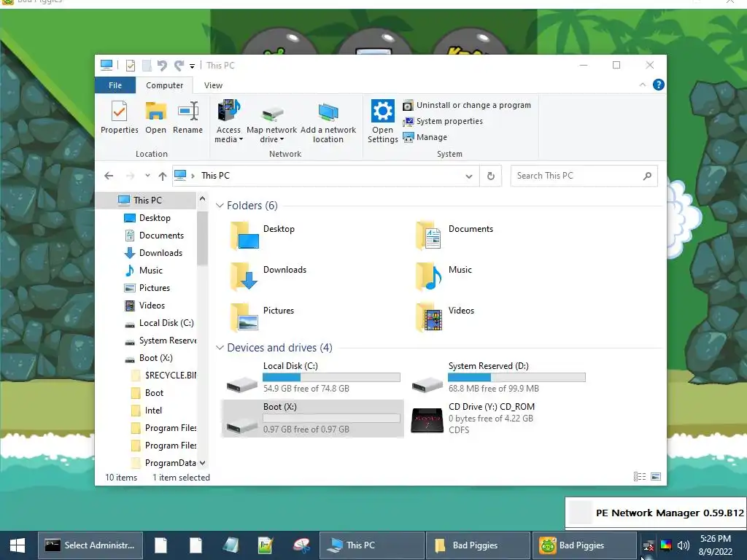Screen dimensions: 747x560
Task: Click navigation pane scroll up arrow
Action: click(203, 198)
